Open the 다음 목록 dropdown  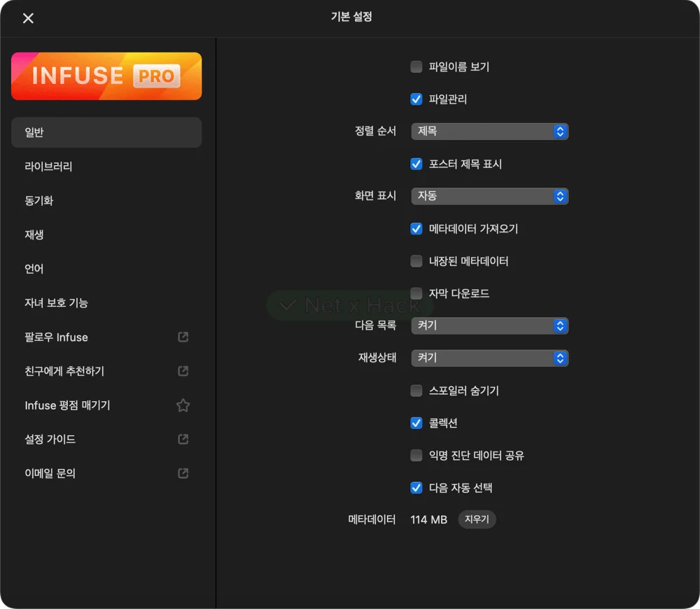point(489,325)
